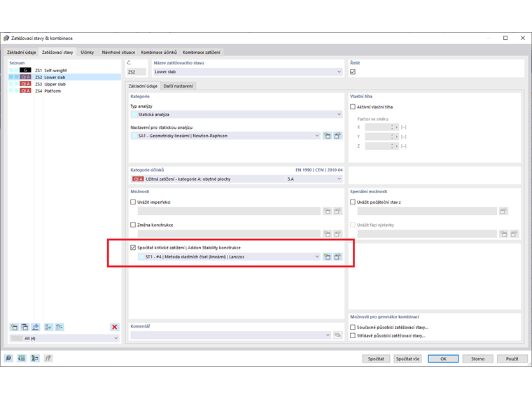Import load cases icon

(35, 327)
